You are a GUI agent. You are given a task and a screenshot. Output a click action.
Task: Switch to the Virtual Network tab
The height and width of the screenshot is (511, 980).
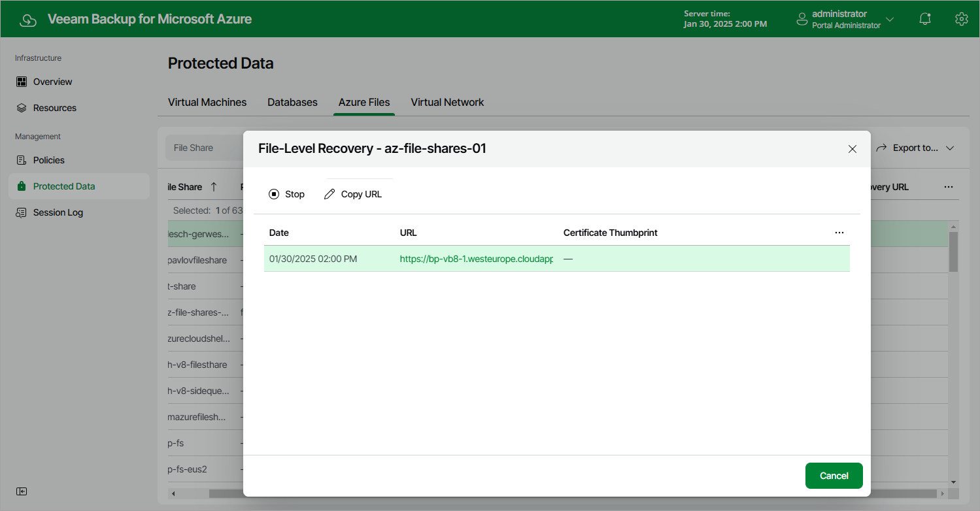click(x=447, y=103)
